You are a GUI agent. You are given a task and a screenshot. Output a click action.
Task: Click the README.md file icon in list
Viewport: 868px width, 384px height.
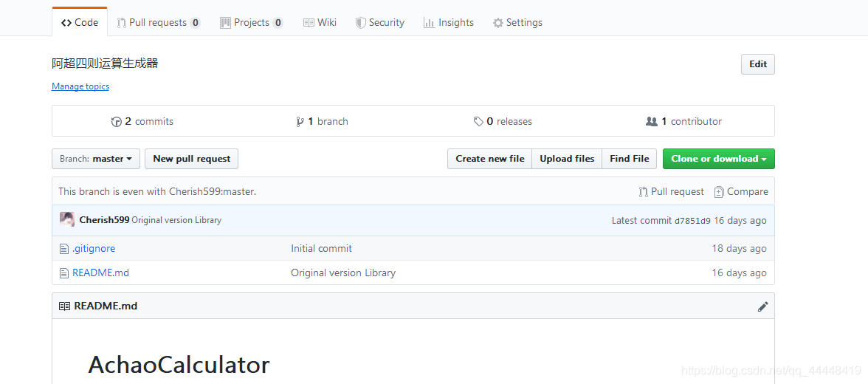(64, 273)
